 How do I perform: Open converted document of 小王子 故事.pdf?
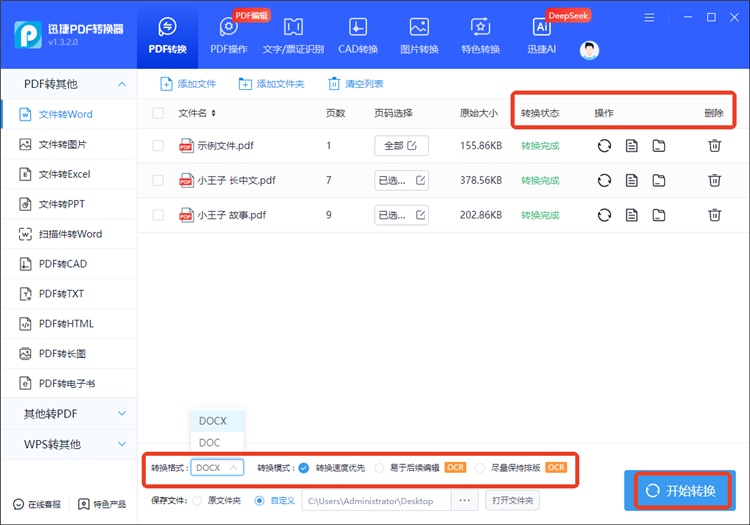click(x=631, y=215)
